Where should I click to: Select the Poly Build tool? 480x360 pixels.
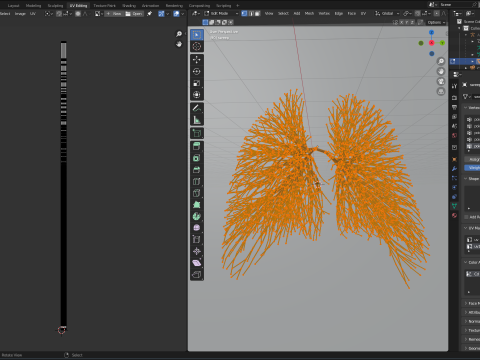pos(197,205)
